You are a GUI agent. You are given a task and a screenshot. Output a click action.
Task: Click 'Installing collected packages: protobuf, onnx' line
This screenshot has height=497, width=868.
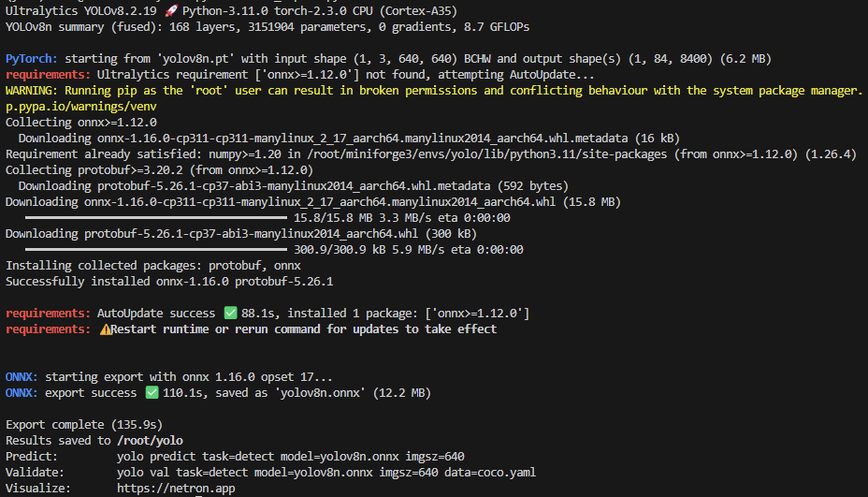(153, 266)
